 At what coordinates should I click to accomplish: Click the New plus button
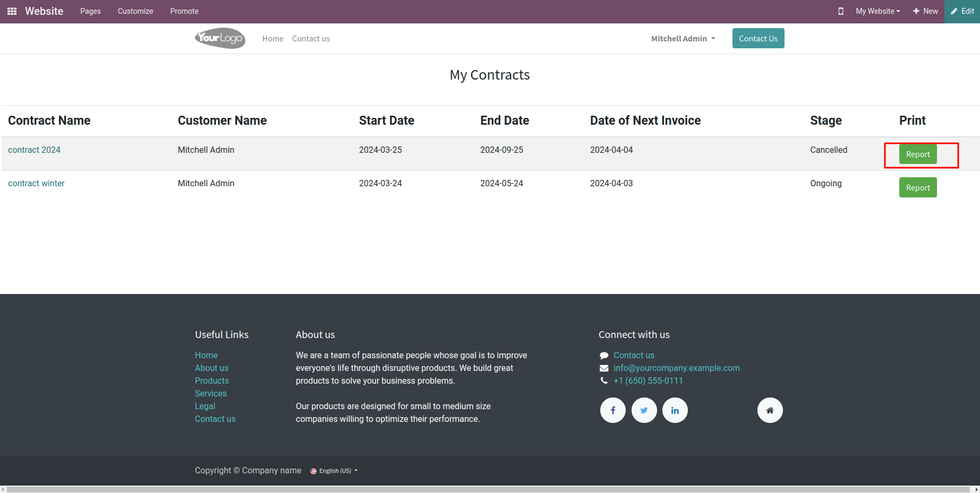pyautogui.click(x=925, y=11)
